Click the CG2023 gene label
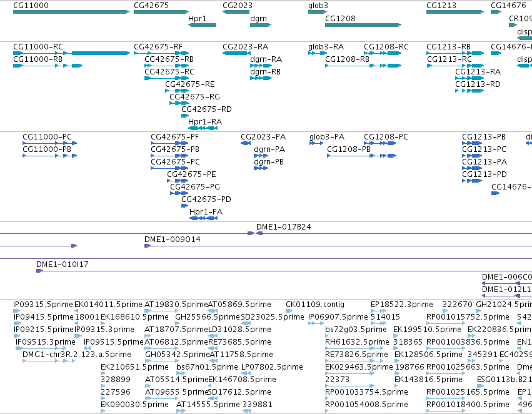This screenshot has height=414, width=532. coord(238,6)
